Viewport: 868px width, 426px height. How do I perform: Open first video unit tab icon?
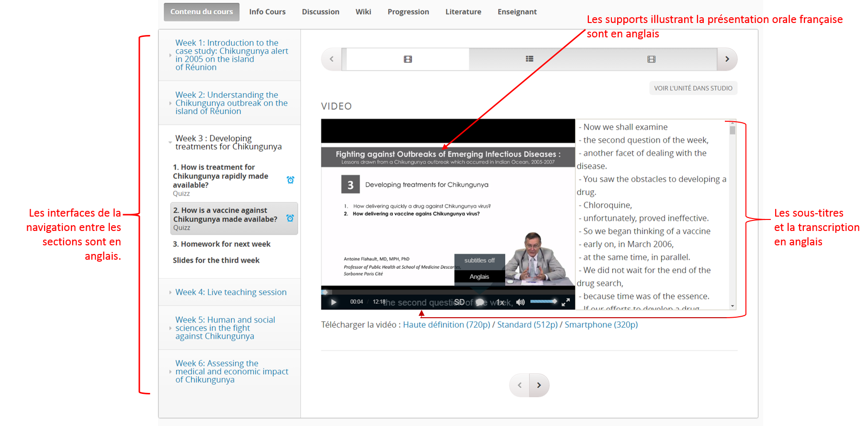[408, 59]
